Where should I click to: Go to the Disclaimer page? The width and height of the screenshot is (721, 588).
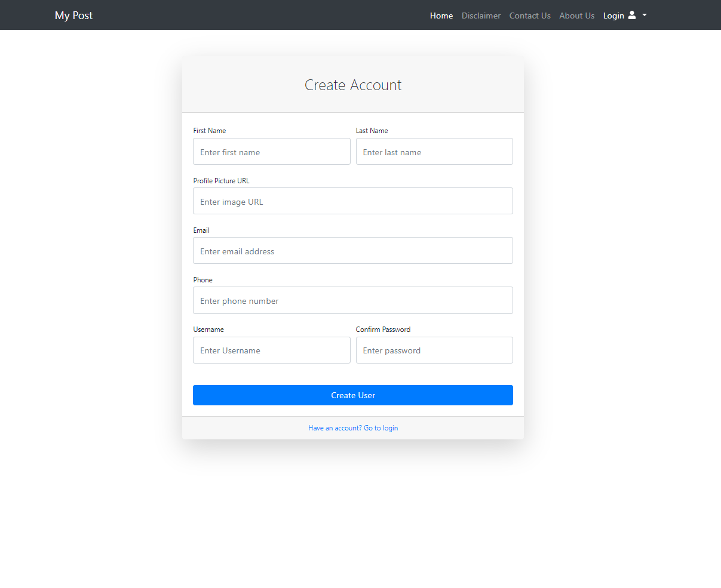[481, 16]
